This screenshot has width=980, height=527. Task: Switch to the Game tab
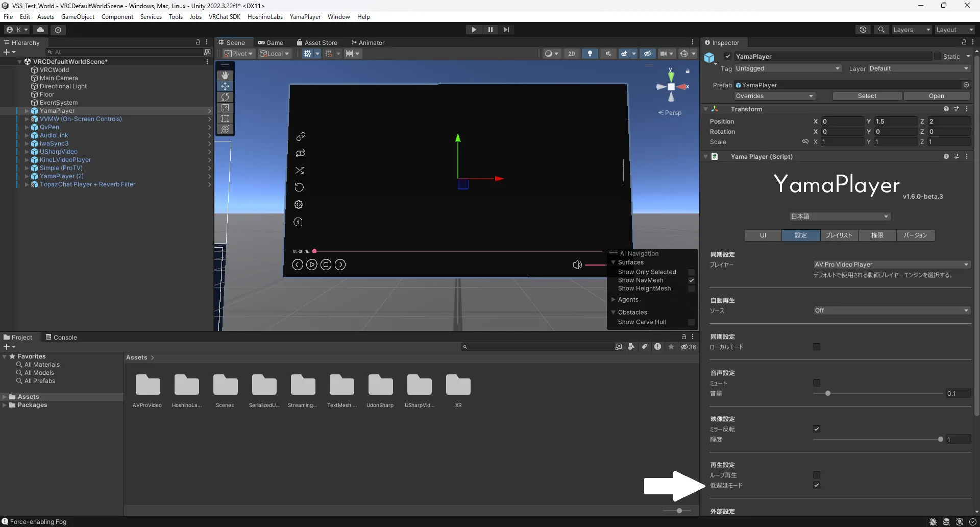coord(271,43)
